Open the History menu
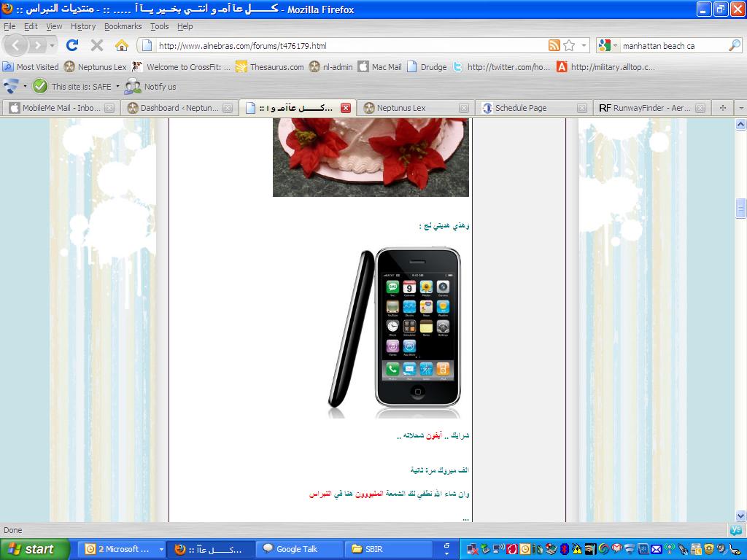Image resolution: width=747 pixels, height=560 pixels. (x=83, y=26)
